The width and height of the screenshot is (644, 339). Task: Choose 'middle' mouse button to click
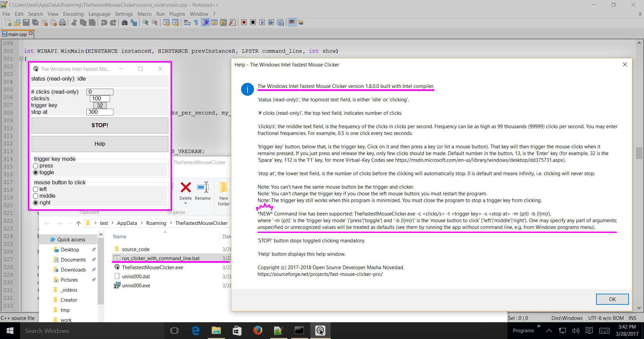[36, 196]
